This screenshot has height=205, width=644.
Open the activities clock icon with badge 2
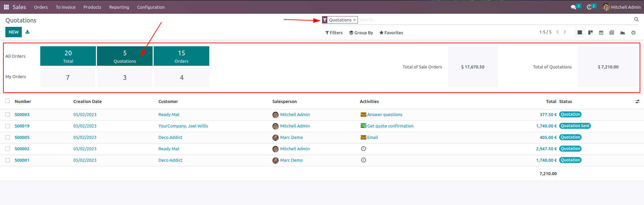589,7
